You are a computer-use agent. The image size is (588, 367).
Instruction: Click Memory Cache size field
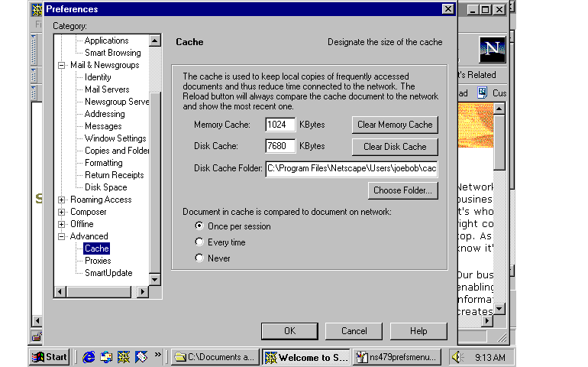pyautogui.click(x=280, y=125)
